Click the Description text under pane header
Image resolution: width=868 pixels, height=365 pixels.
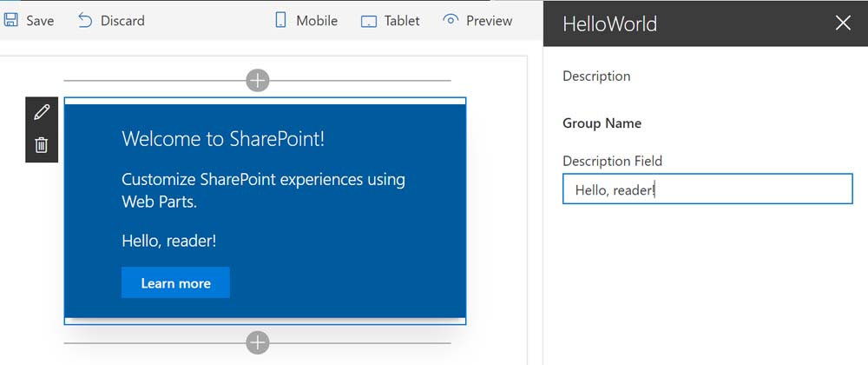(x=596, y=76)
